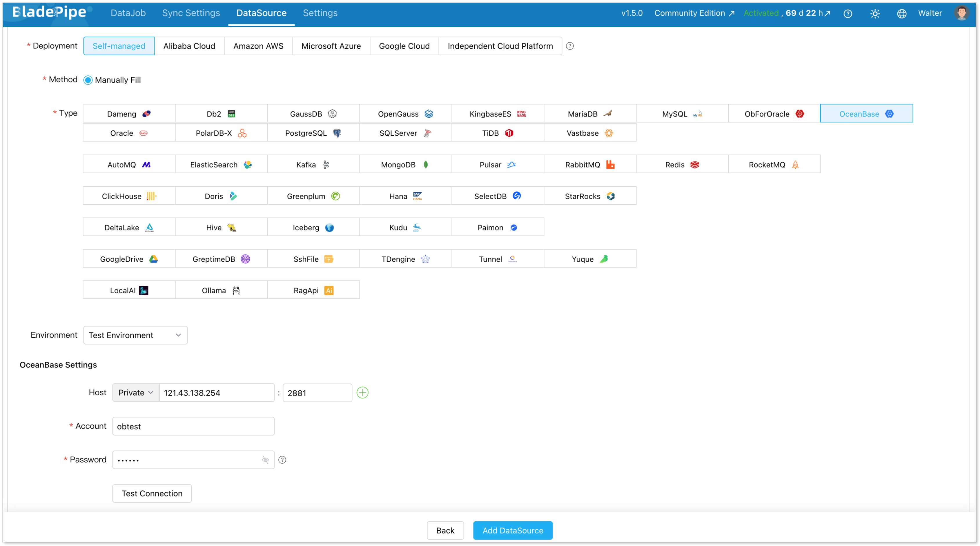Open the language globe icon

[x=902, y=14]
